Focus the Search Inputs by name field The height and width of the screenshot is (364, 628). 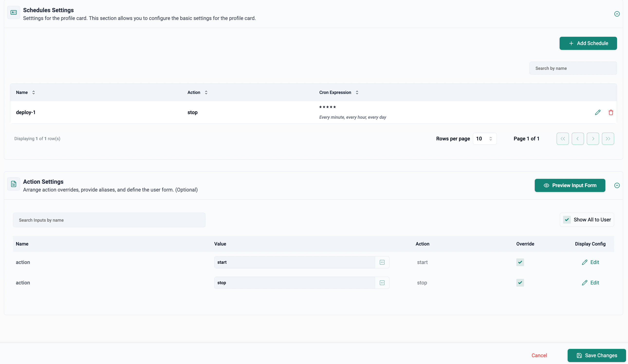[109, 220]
